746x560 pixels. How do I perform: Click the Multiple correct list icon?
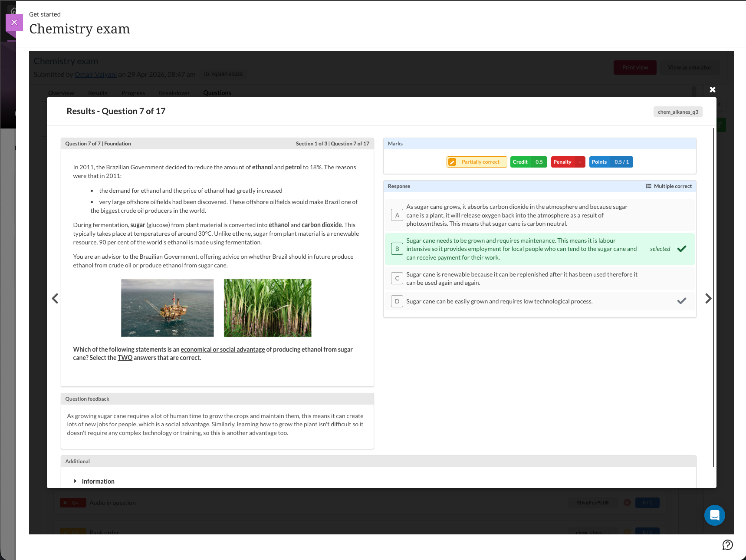click(x=648, y=186)
